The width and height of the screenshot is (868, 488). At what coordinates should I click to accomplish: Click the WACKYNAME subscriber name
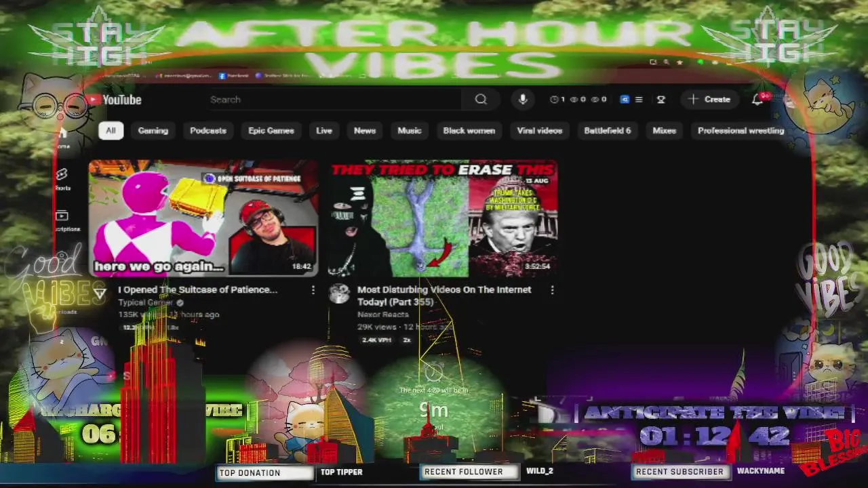[x=761, y=471]
